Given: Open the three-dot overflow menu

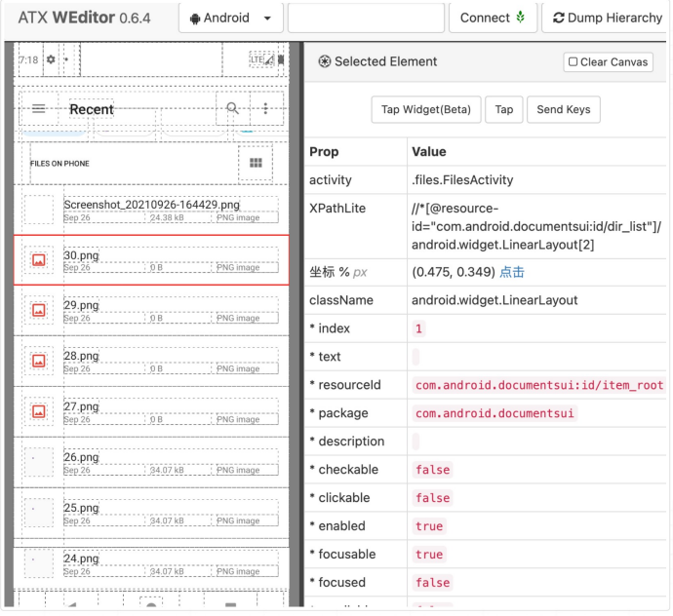Looking at the screenshot, I should (x=265, y=109).
